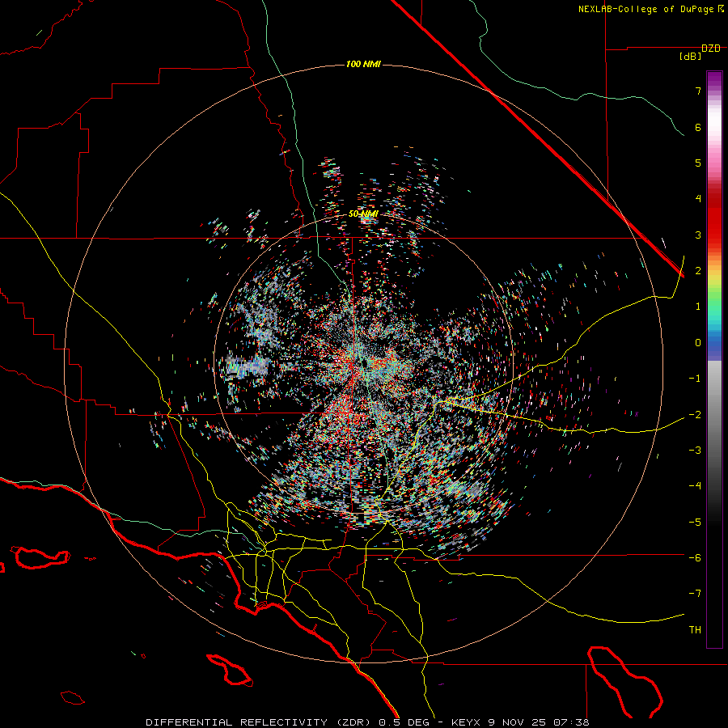
Task: Click the positive 2 scale tick label
Action: 698,271
